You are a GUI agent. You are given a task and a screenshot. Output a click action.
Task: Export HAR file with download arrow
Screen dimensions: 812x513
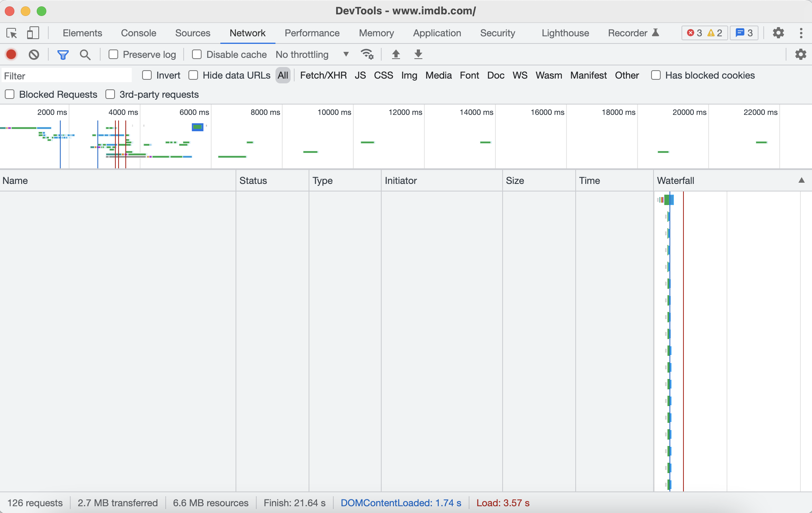coord(418,54)
